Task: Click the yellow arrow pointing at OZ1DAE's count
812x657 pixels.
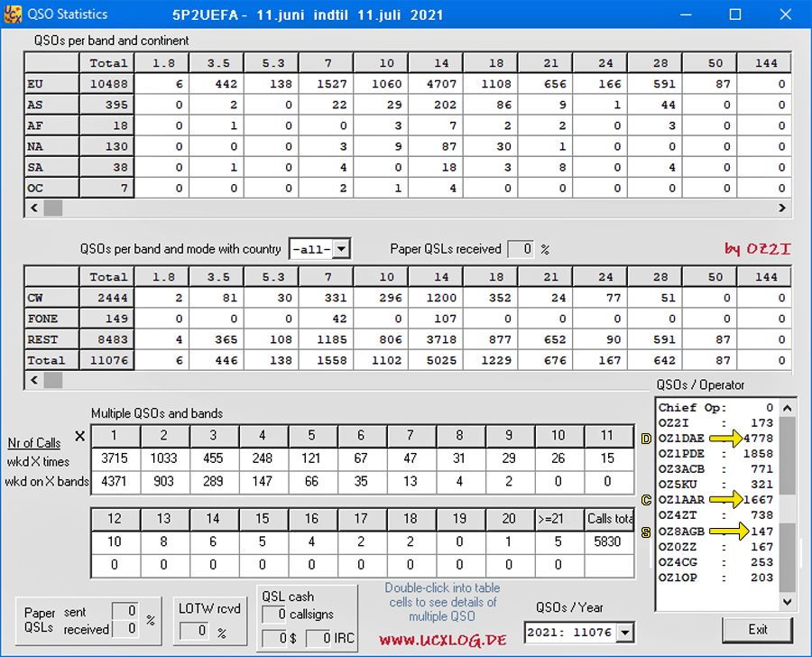Action: 723,440
